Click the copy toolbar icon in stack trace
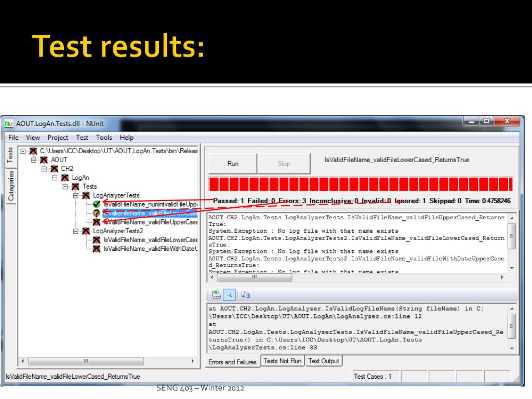Viewport: 532px width, 399px height. click(245, 295)
